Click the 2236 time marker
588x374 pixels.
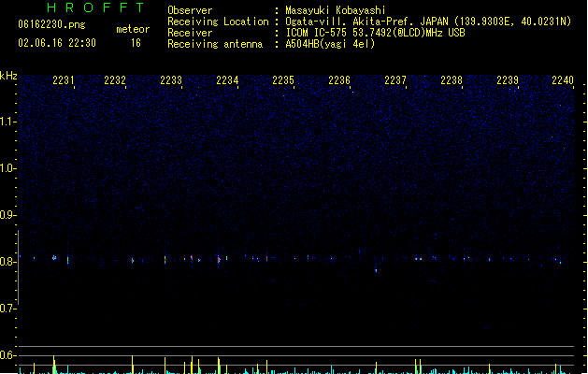339,80
